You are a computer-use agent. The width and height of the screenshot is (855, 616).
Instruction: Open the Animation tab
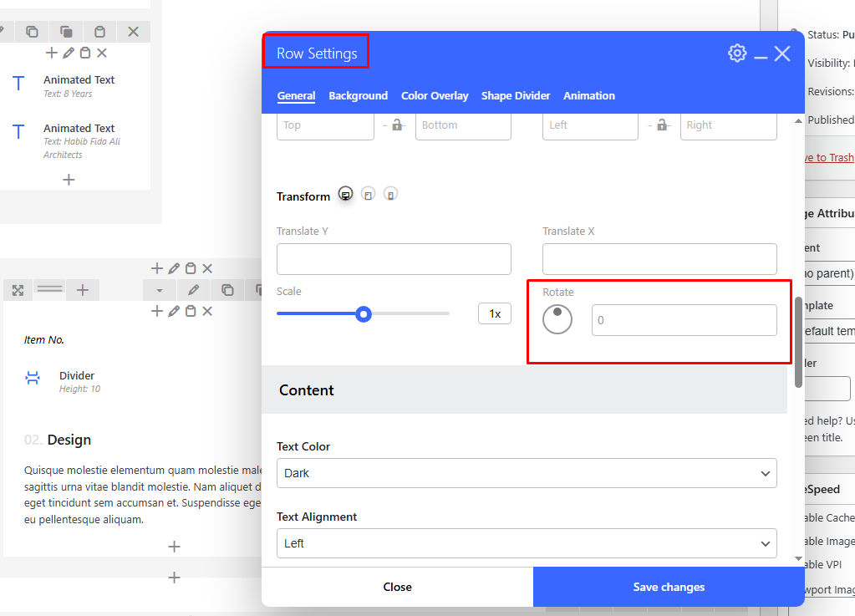pos(588,96)
